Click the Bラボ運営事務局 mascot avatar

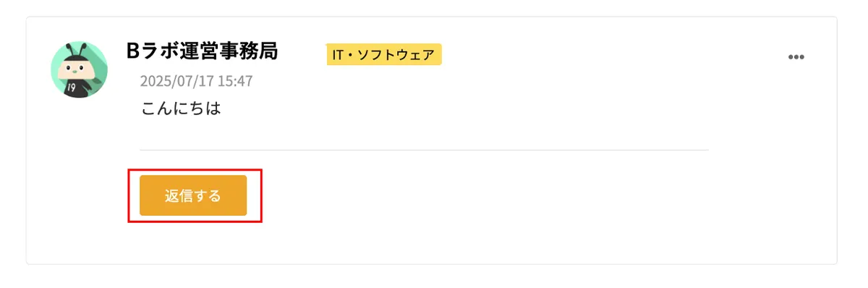pyautogui.click(x=80, y=69)
